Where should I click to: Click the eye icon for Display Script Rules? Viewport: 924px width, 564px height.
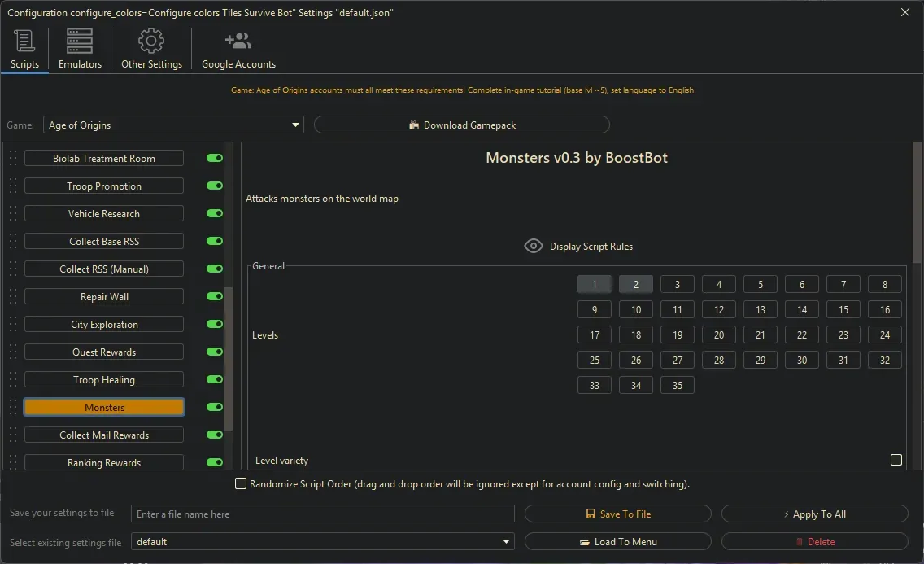[x=534, y=246]
